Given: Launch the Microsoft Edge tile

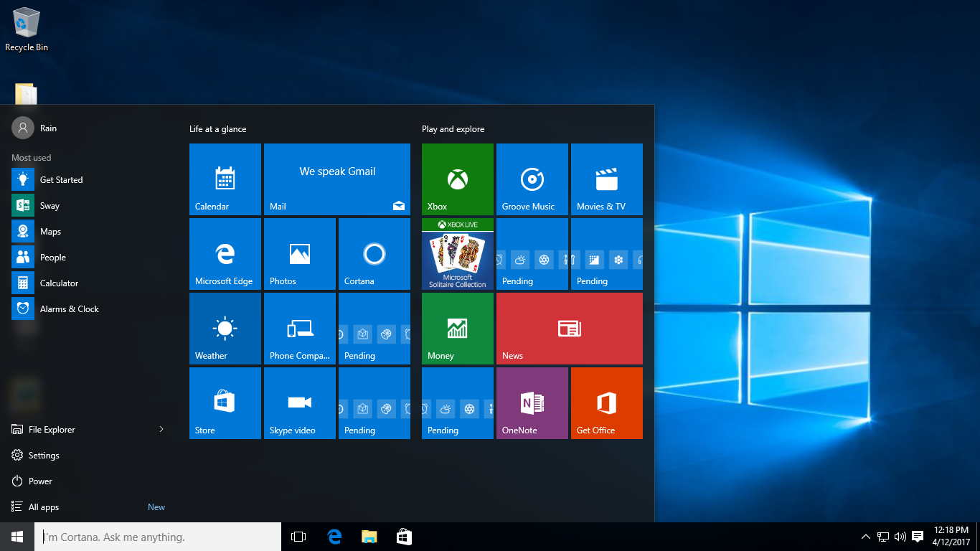Looking at the screenshot, I should tap(225, 254).
